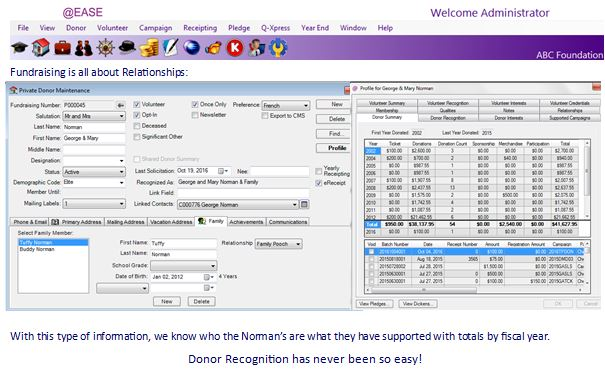Toggle the Once Only checkbox

pyautogui.click(x=195, y=104)
